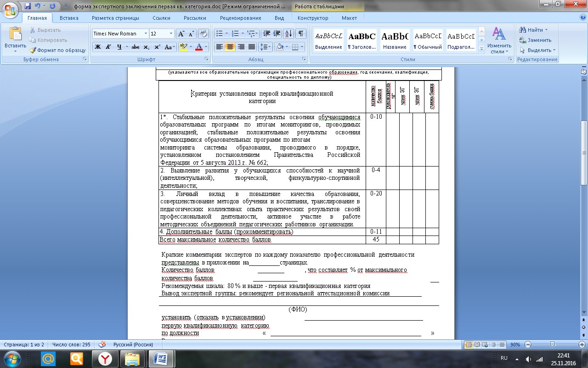Viewport: 588px width, 368px height.
Task: Toggle bold formatting
Action: [97, 47]
